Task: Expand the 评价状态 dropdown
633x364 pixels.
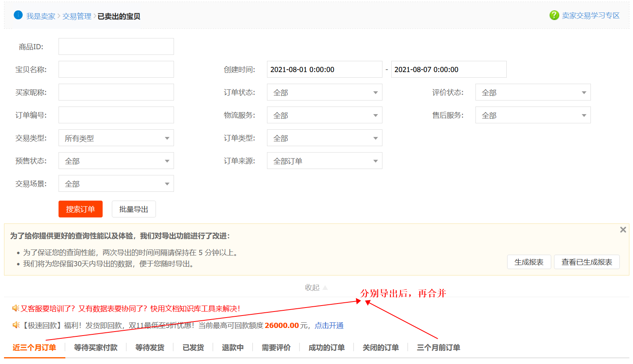Action: [532, 93]
